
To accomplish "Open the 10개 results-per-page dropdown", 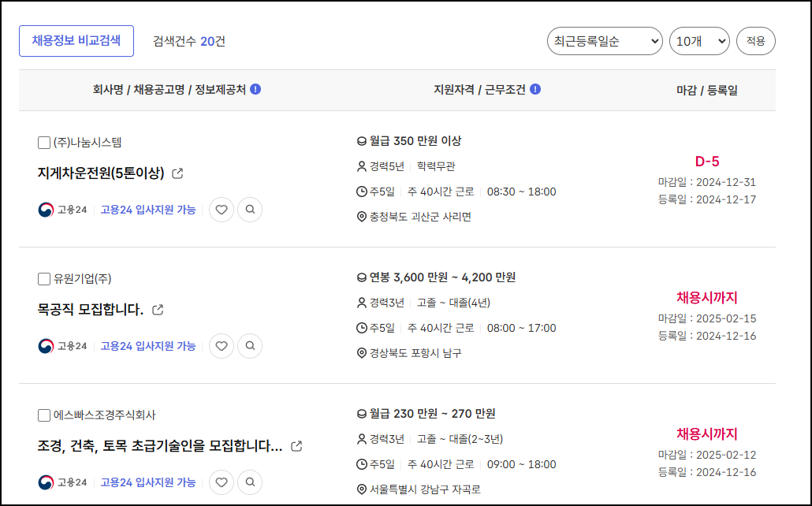I will coord(698,40).
